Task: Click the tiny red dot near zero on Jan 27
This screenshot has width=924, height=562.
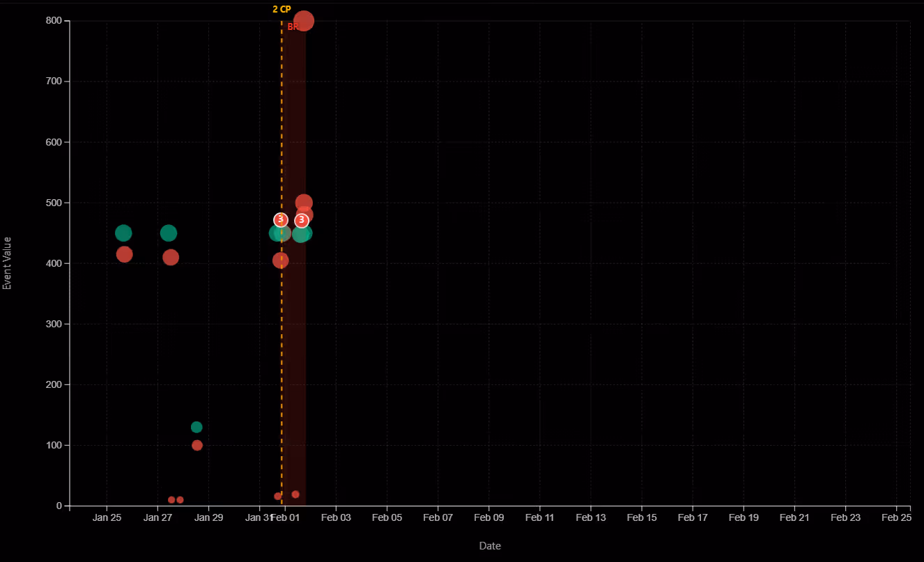Action: coord(172,499)
